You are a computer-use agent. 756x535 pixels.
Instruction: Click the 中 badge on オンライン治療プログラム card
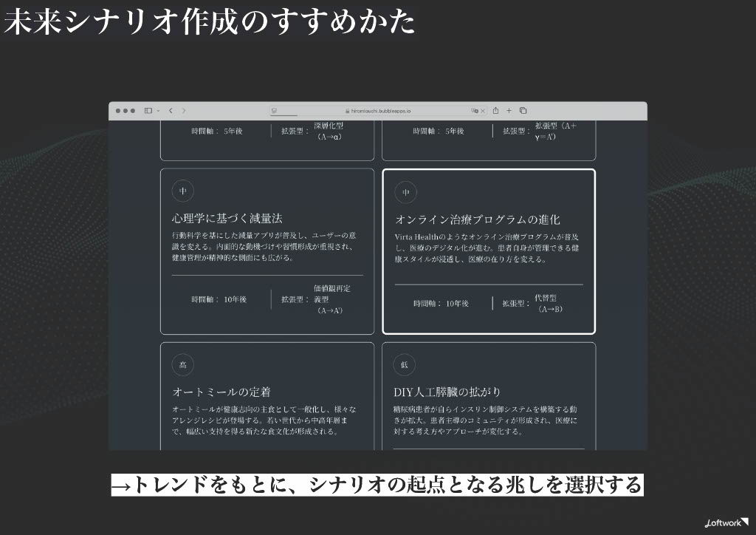coord(405,192)
